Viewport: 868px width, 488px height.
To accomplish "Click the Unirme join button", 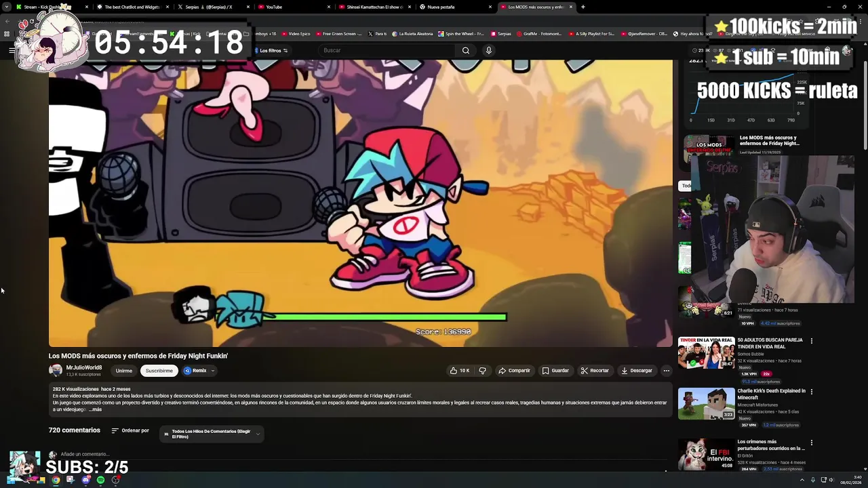I will (x=123, y=371).
